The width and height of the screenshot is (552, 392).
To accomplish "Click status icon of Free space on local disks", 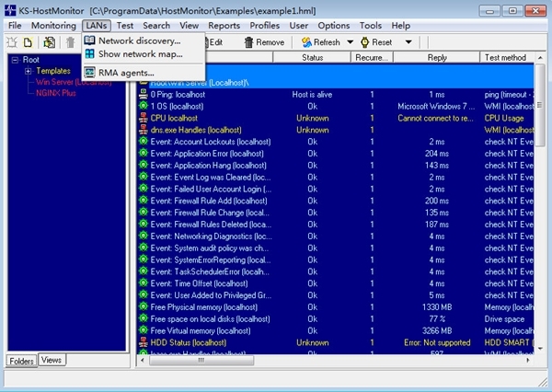I will pos(144,318).
